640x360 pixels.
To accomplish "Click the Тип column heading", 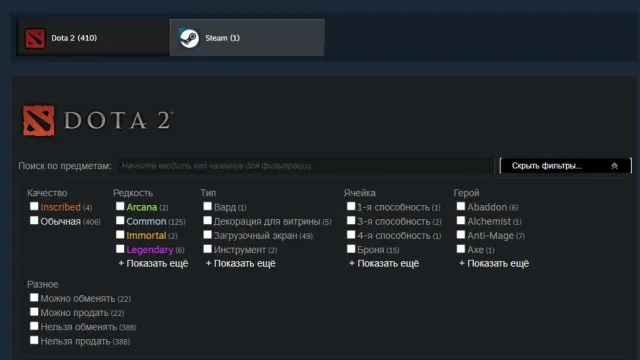I will pos(208,193).
